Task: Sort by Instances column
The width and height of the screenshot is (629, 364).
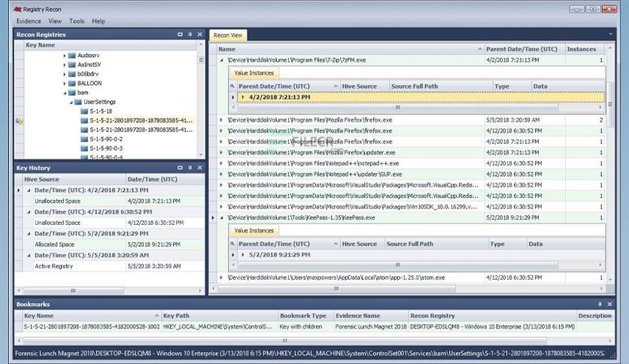Action: 585,49
